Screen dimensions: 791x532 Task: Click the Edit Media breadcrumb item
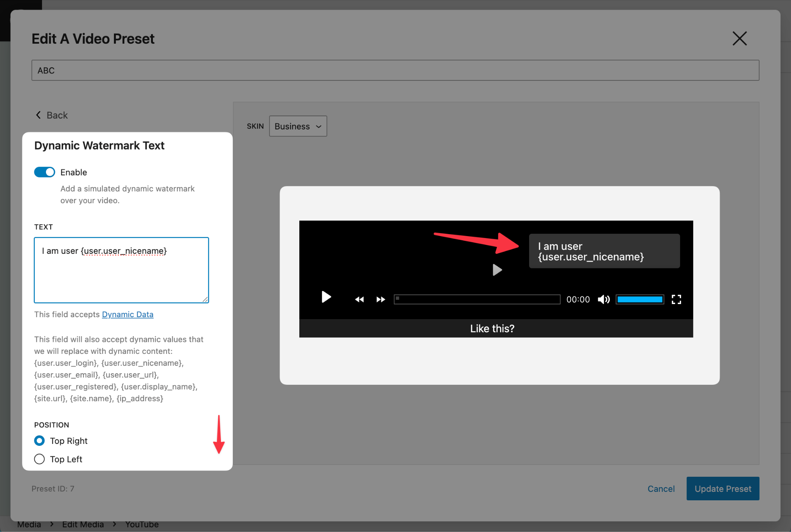tap(83, 524)
